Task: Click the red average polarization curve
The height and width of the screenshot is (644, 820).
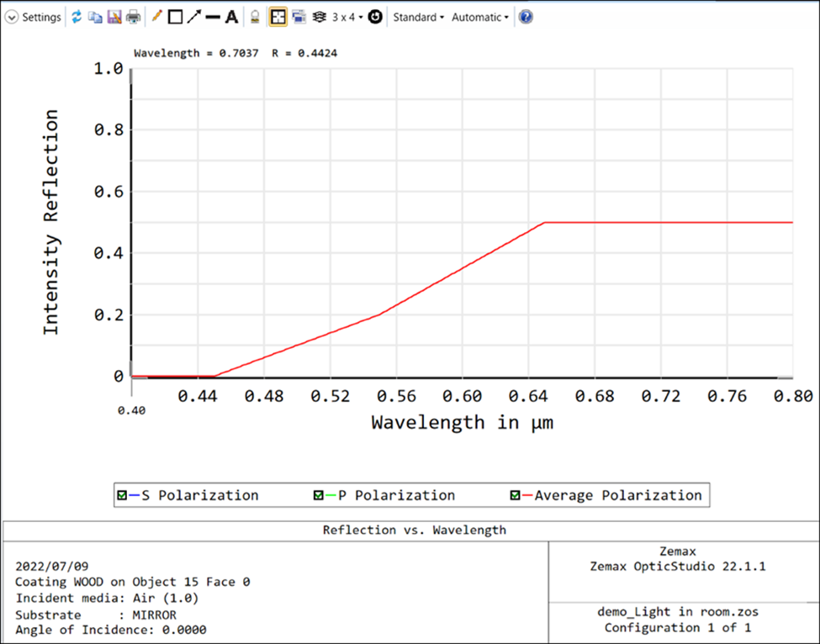Action: click(x=463, y=269)
